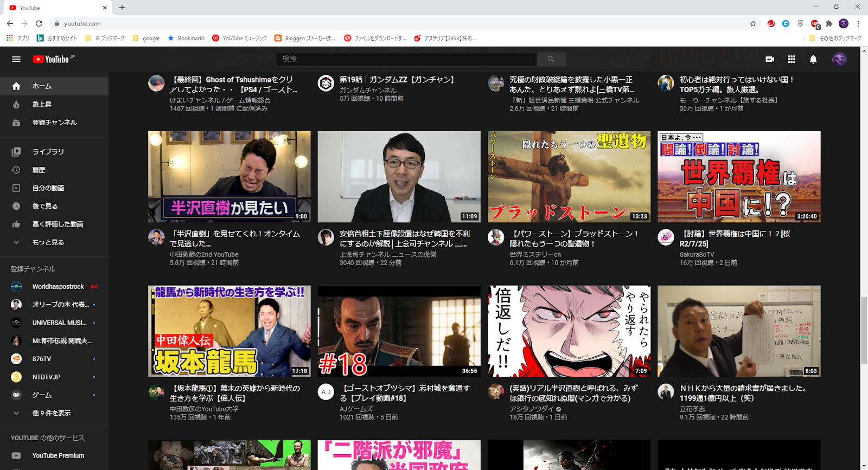Open the 立花孝志 channel avatar
The image size is (868, 470).
666,392
